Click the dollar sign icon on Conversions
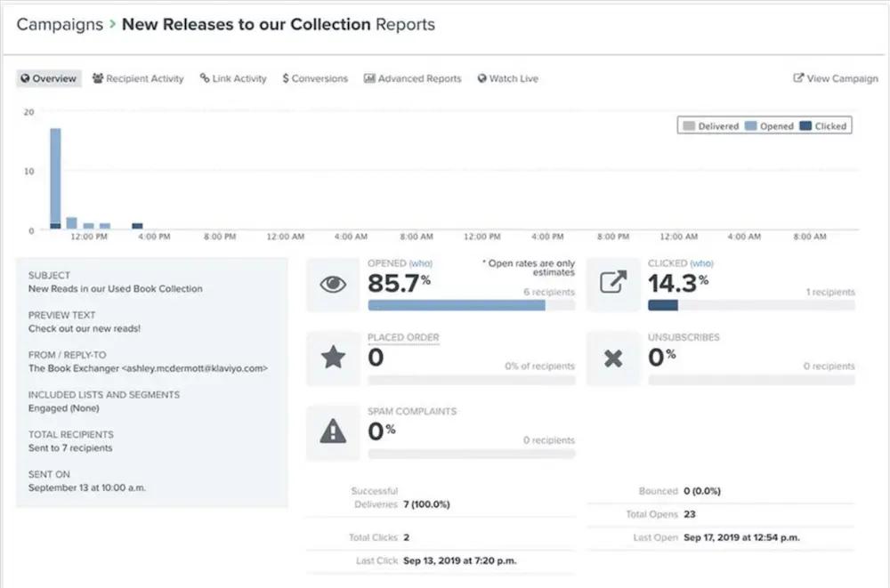Viewport: 890px width, 588px height. 288,78
